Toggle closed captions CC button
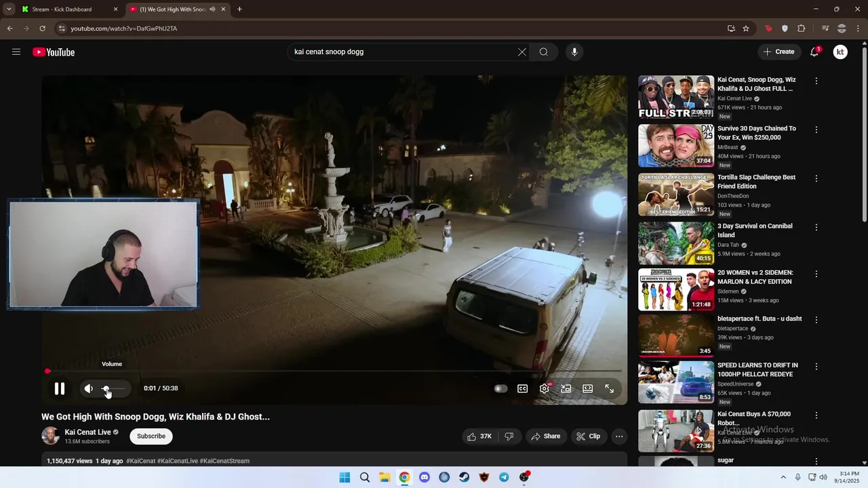 [523, 388]
